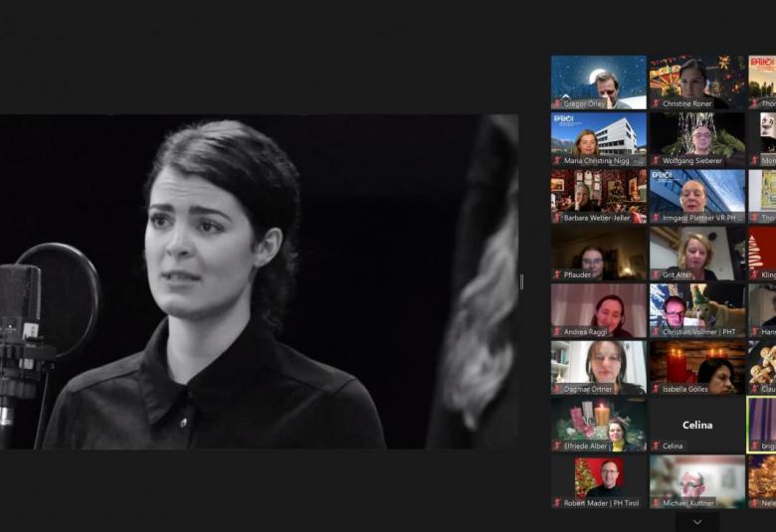Click Michael Kuttner's muted microphone icon
Viewport: 776px width, 532px height.
pyautogui.click(x=656, y=503)
